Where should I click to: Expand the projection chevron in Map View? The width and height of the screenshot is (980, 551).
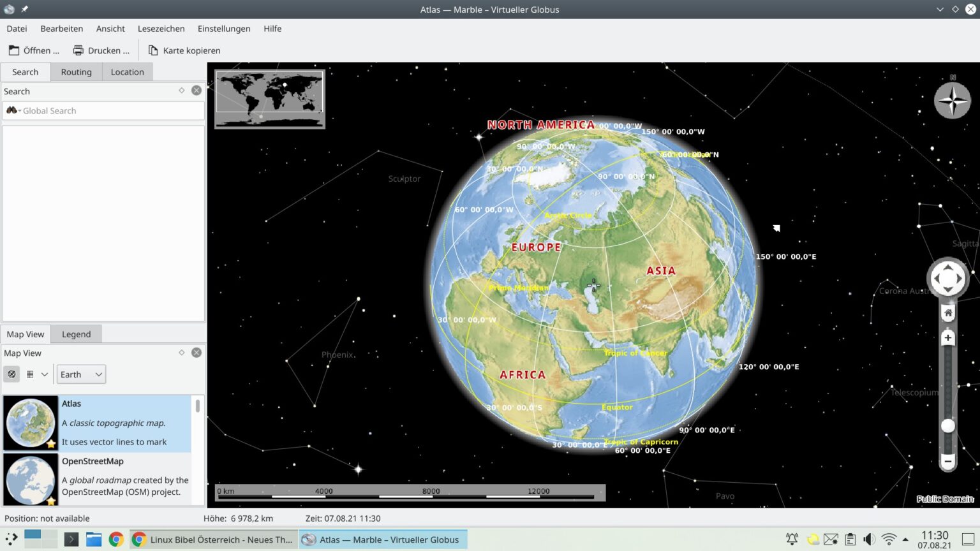[45, 374]
